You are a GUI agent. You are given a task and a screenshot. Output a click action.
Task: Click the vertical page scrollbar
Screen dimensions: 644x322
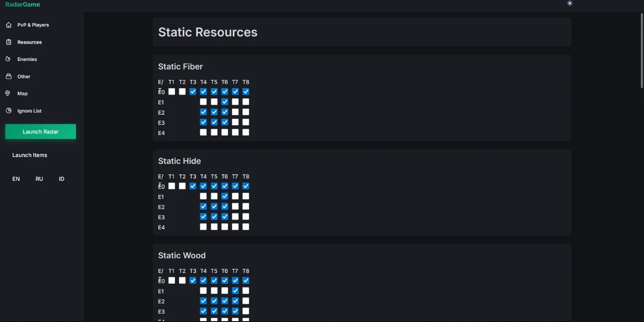(641, 51)
